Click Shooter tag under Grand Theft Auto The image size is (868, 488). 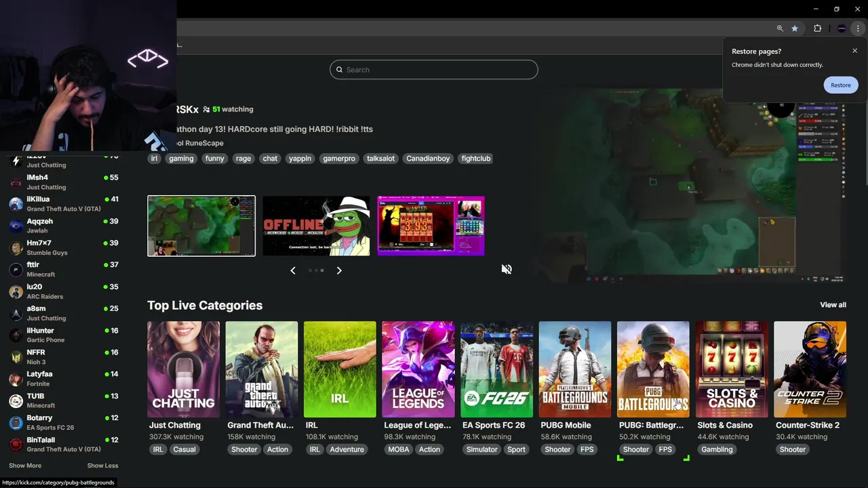(x=244, y=449)
